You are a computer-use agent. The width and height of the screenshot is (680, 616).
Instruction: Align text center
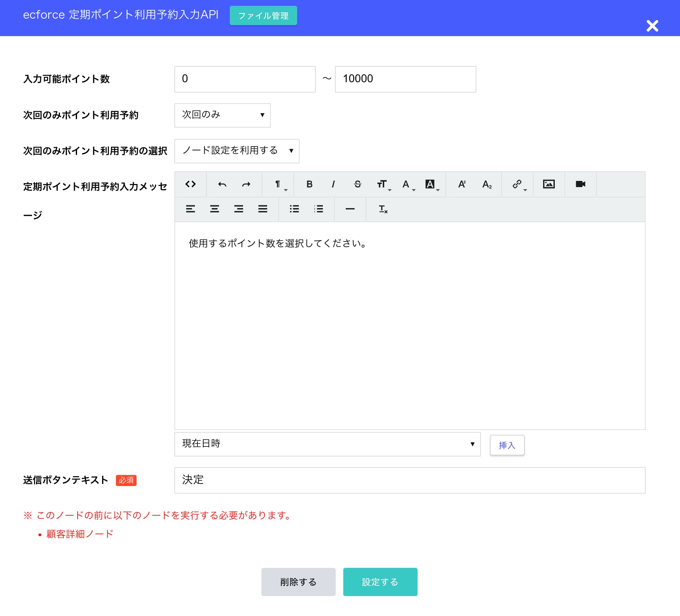215,209
